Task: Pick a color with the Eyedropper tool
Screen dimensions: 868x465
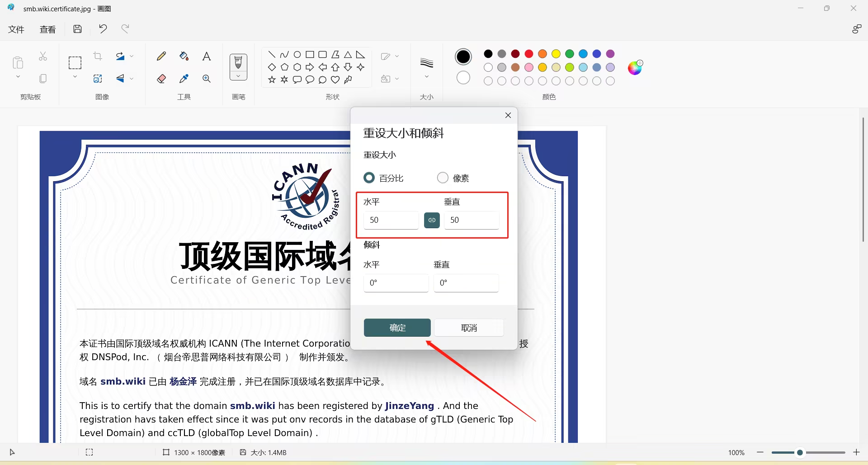Action: pos(184,79)
